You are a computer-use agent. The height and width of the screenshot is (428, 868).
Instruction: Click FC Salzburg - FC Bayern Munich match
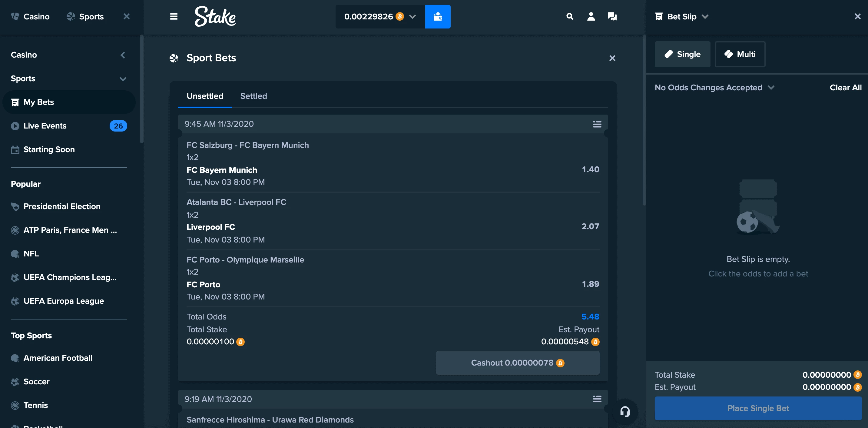[248, 145]
